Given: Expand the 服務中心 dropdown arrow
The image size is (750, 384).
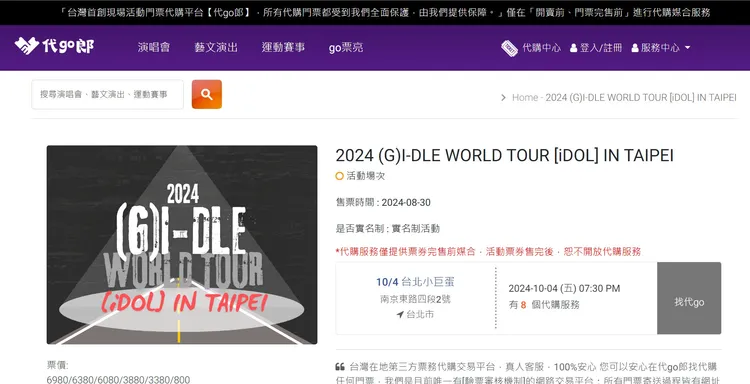Looking at the screenshot, I should [x=687, y=48].
